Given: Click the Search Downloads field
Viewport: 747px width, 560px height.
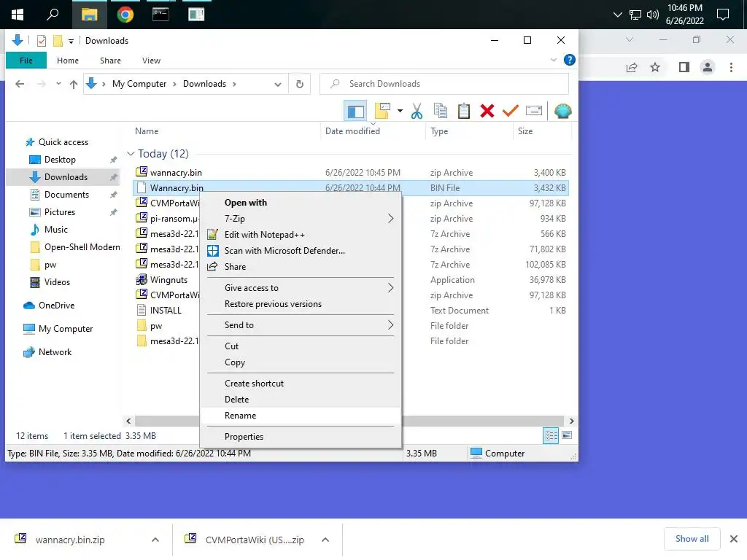Looking at the screenshot, I should [444, 84].
